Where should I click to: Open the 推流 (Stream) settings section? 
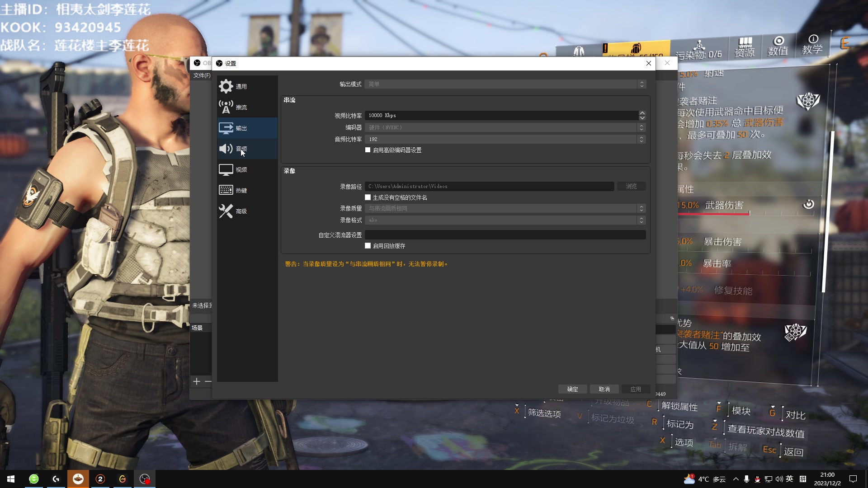click(x=247, y=107)
